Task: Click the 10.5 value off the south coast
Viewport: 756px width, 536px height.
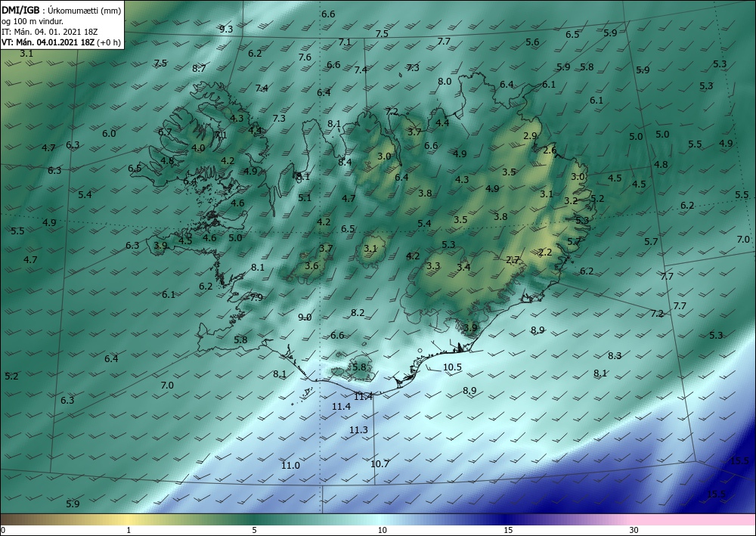Action: tap(452, 367)
